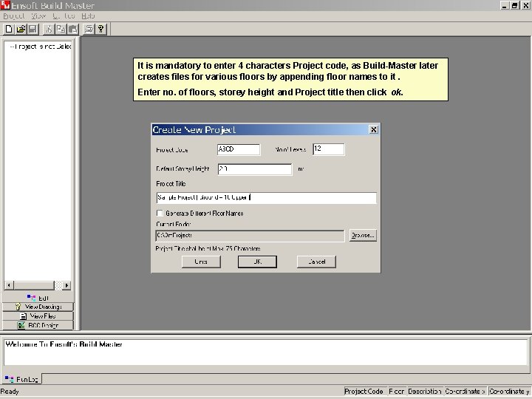Viewport: 532px width, 399px height.
Task: Click the 'Co-ordinate y' status bar cell
Action: click(509, 391)
